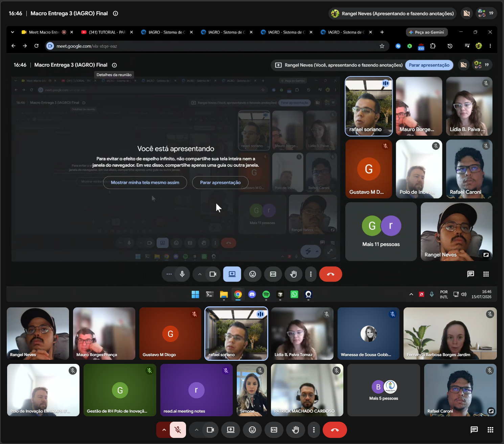This screenshot has height=444, width=504.
Task: Switch to the (341) TUTORIAL YouTube tab
Action: point(107,32)
